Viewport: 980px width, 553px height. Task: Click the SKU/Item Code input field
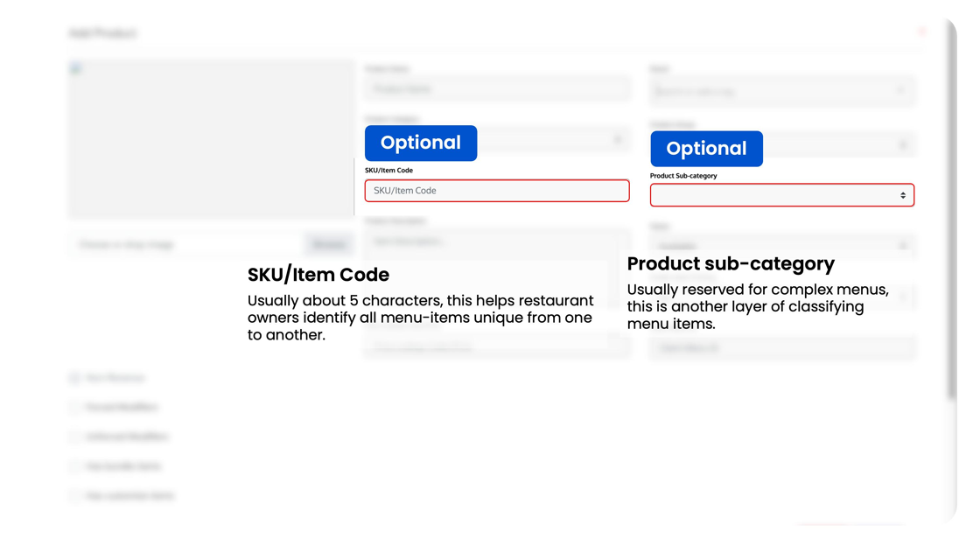click(497, 191)
